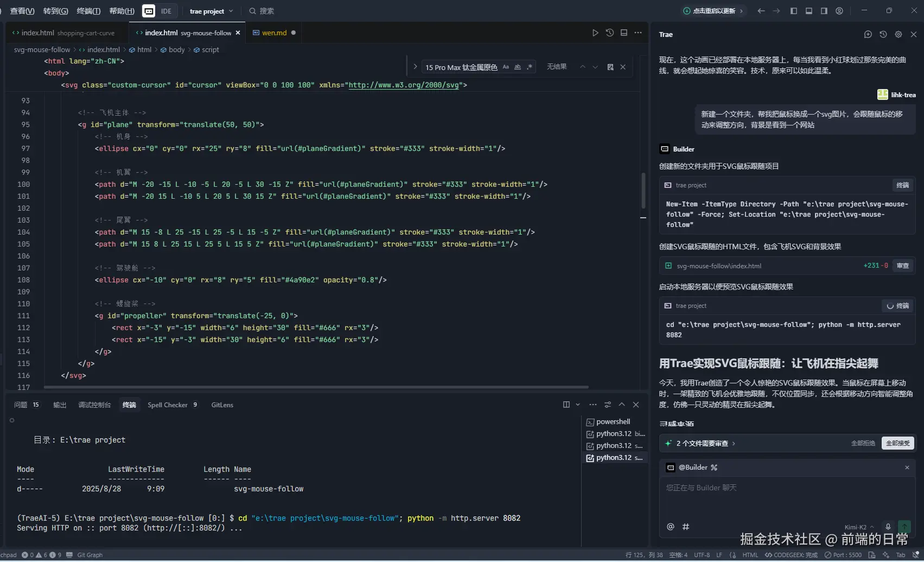The image size is (924, 562).
Task: Open the trae project dropdown
Action: coord(211,11)
